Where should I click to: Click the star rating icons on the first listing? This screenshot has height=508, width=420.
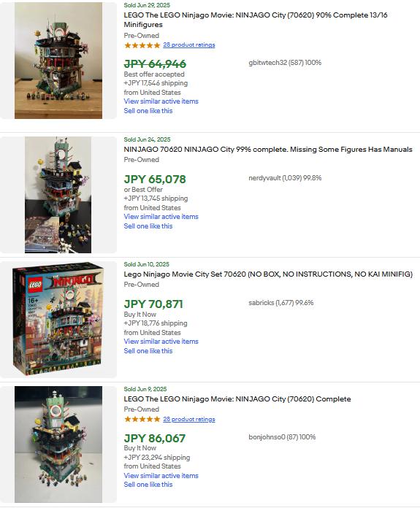tap(142, 45)
